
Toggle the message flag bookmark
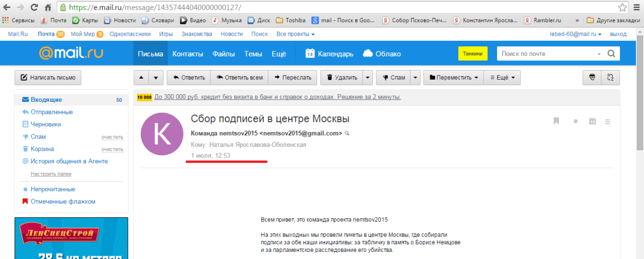[x=556, y=121]
